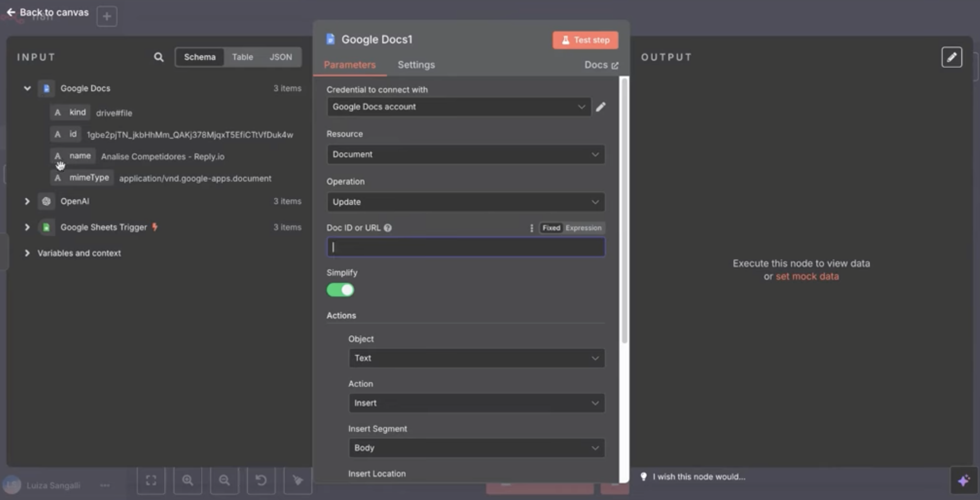Screen dimensions: 980x500
Task: Select Fixed mode for Doc ID
Action: point(550,228)
